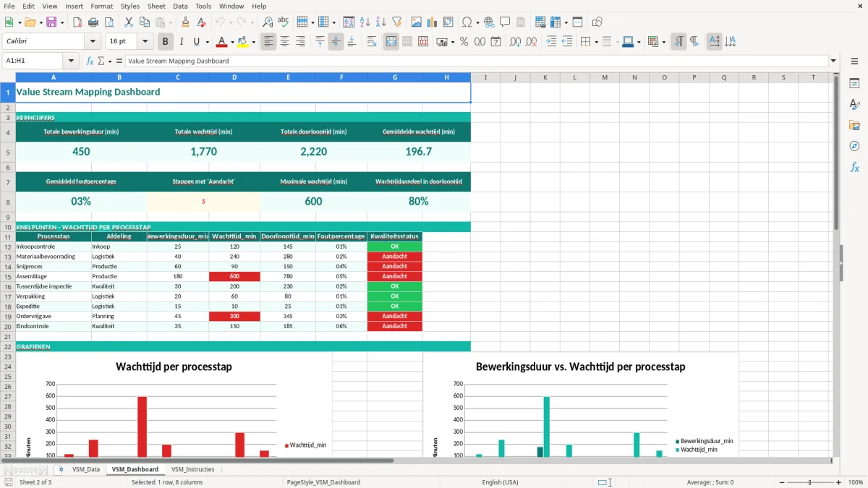868x488 pixels.
Task: Open sidebar Navigator compass icon
Action: click(x=854, y=146)
